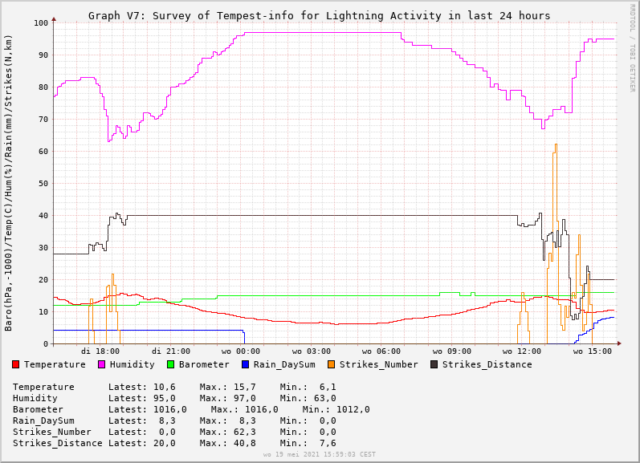Click the orange strikes peak near 62
The height and width of the screenshot is (463, 640).
tap(556, 146)
